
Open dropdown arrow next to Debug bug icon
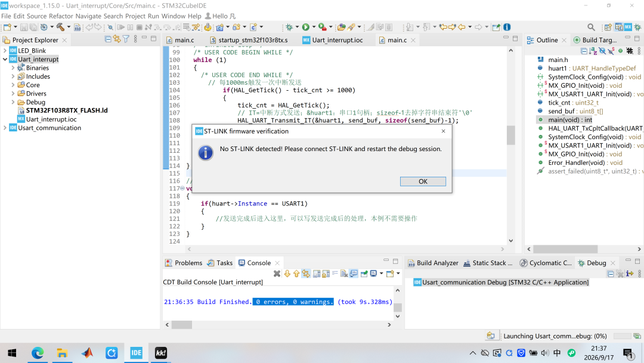(x=298, y=27)
